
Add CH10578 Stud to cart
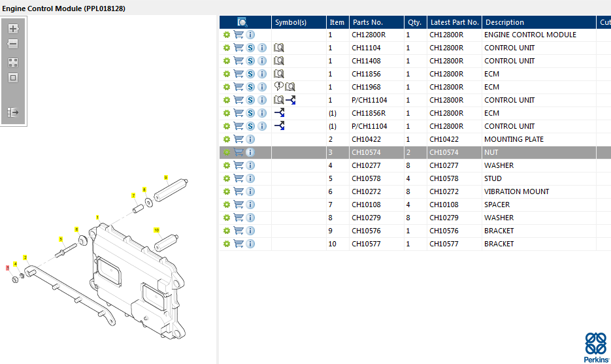239,178
